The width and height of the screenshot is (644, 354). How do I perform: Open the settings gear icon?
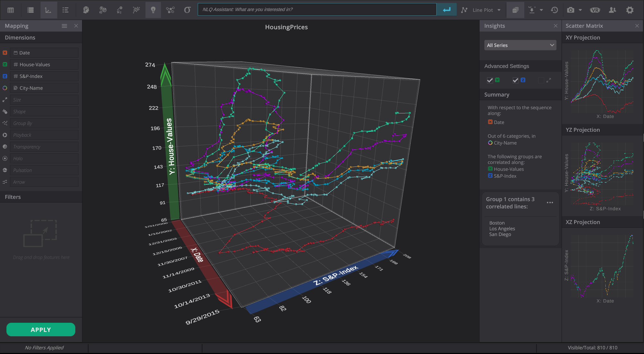[x=630, y=10]
